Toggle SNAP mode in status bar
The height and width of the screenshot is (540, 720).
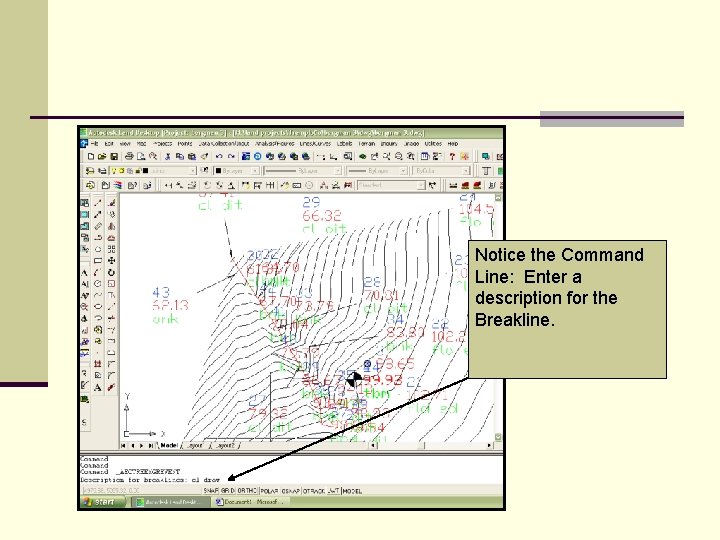(x=211, y=491)
